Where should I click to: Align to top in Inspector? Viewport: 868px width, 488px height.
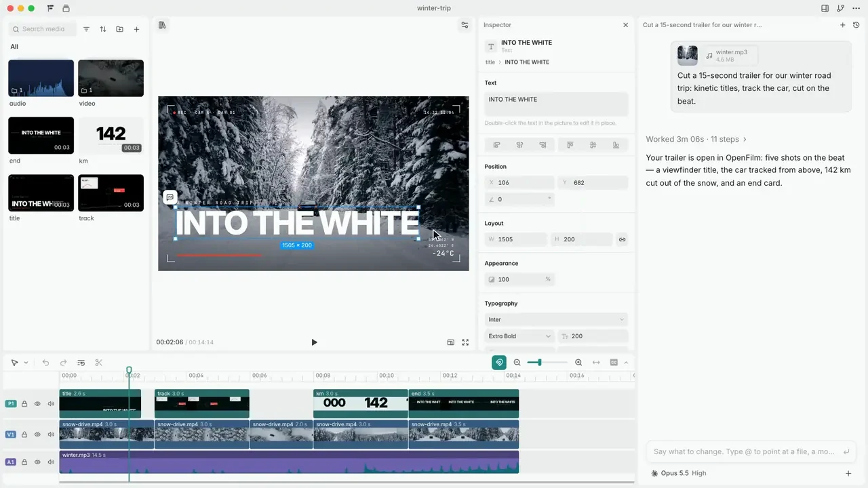pyautogui.click(x=570, y=145)
